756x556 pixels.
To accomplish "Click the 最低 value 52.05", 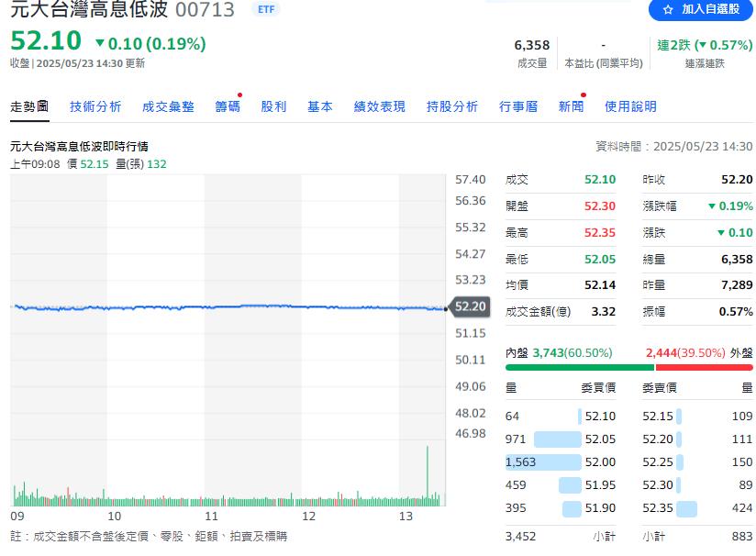I will tap(600, 260).
